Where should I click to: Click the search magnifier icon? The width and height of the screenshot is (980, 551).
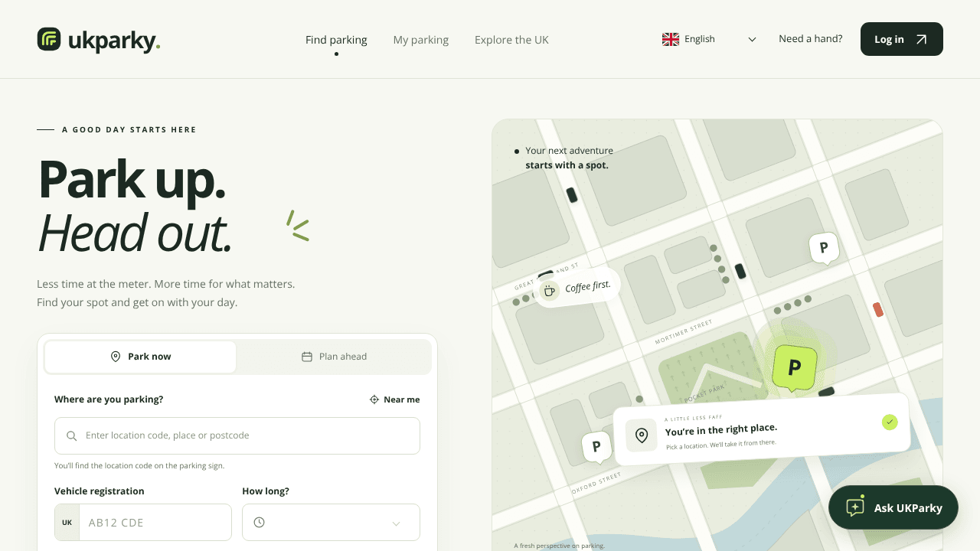(x=71, y=436)
